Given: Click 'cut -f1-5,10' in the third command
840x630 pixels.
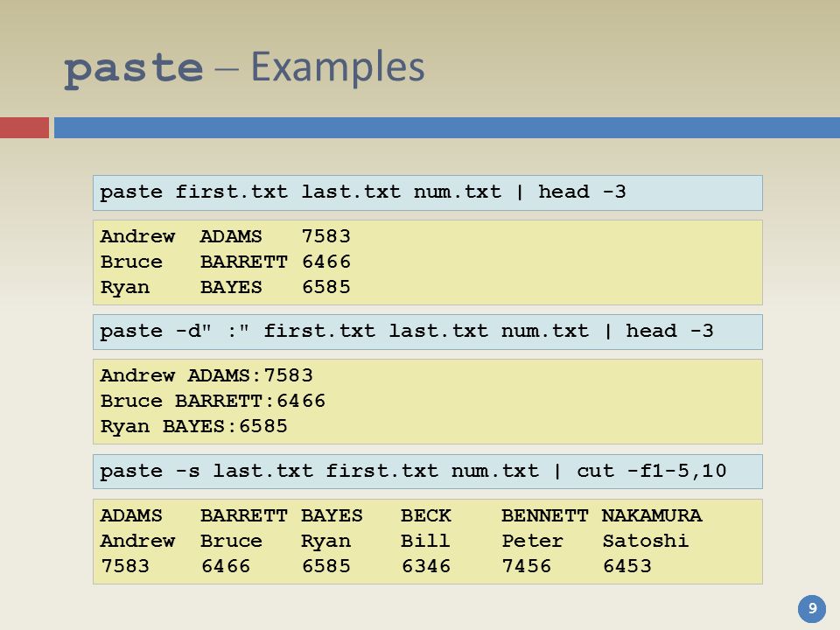Looking at the screenshot, I should click(651, 471).
